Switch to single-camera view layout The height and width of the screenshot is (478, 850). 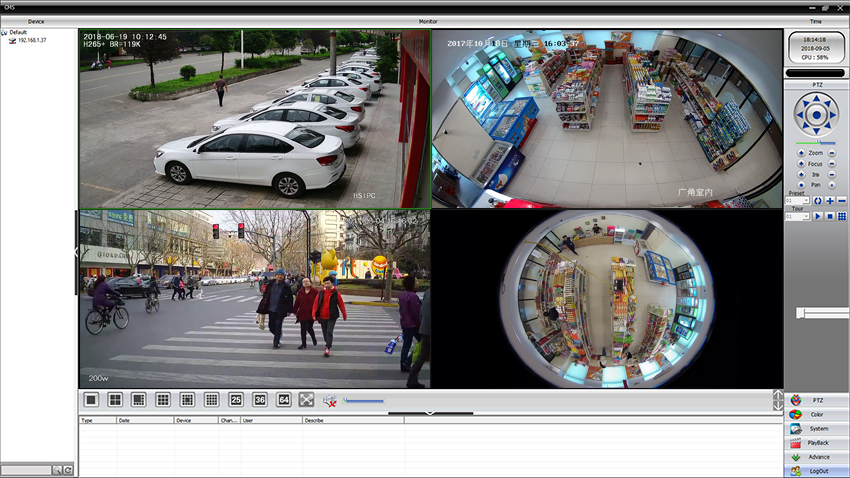pos(91,400)
